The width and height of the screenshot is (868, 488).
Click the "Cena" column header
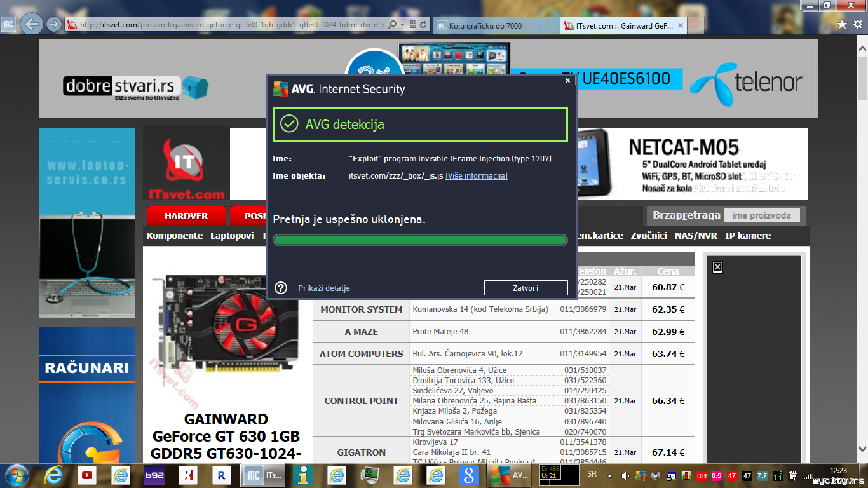click(668, 271)
